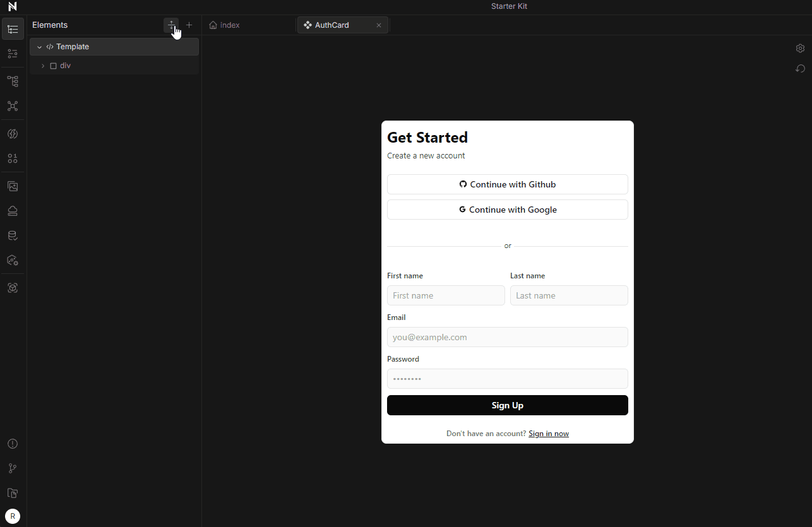Click the Sign Up button
812x527 pixels.
coord(508,405)
